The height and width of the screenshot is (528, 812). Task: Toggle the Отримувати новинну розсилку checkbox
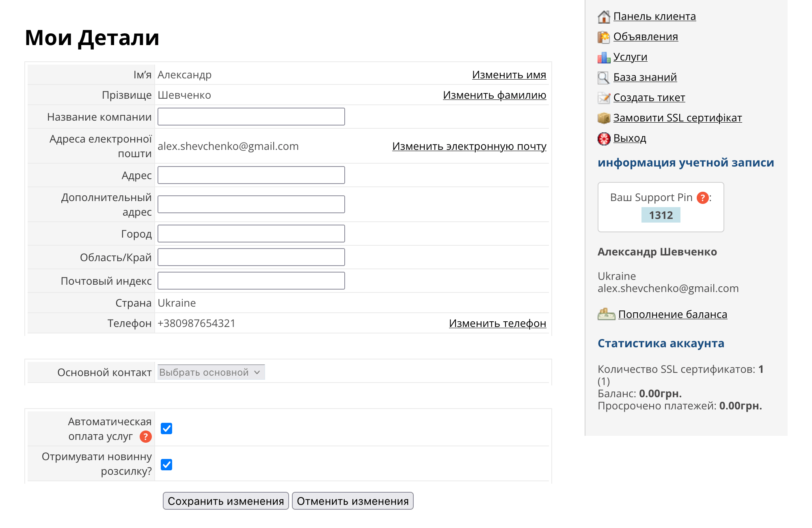click(x=166, y=464)
